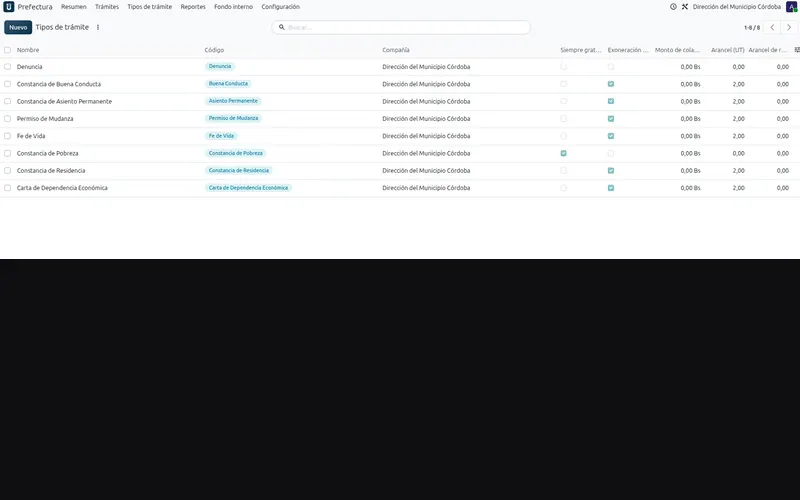Go to next page of records

click(789, 27)
